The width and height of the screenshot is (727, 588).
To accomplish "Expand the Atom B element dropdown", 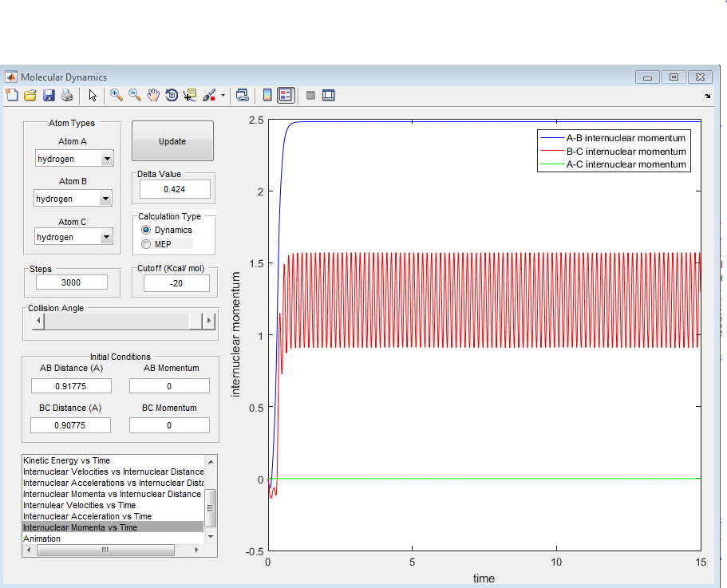I will [x=105, y=199].
